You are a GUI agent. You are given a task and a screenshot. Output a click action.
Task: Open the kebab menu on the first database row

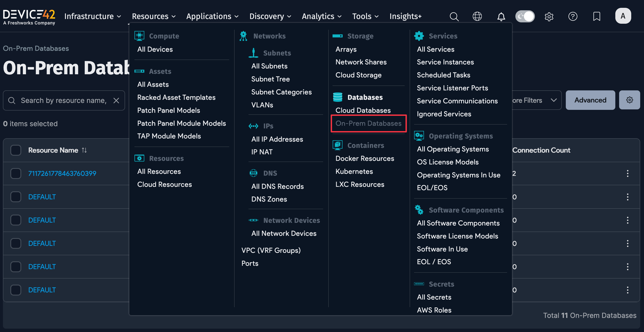[628, 173]
